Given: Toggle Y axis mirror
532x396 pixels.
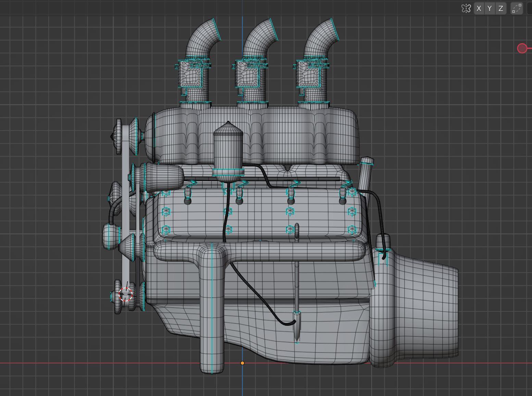Looking at the screenshot, I should (490, 9).
